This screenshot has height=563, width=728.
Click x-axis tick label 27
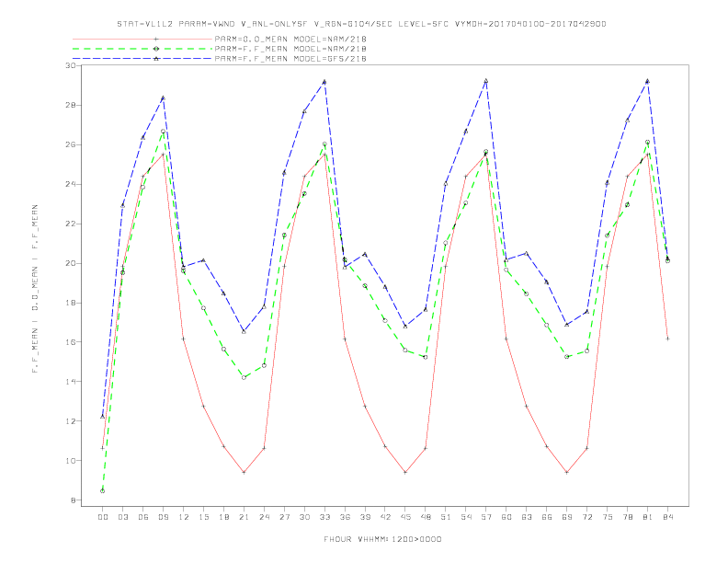(x=284, y=517)
